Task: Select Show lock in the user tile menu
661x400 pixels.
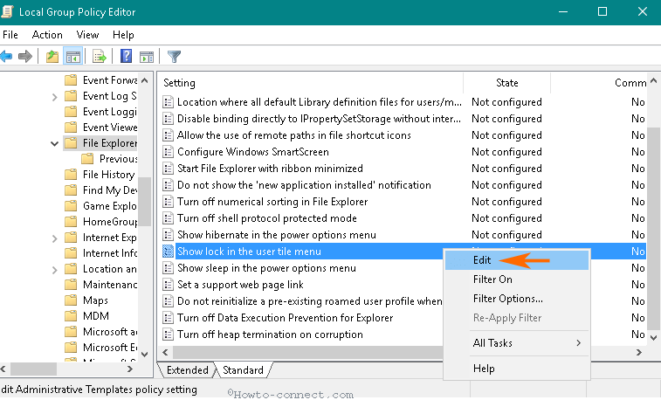Action: point(249,251)
